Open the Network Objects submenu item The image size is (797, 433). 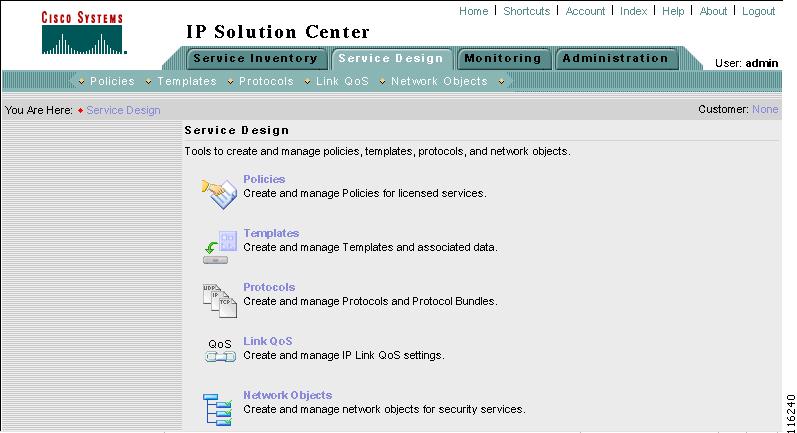click(439, 81)
